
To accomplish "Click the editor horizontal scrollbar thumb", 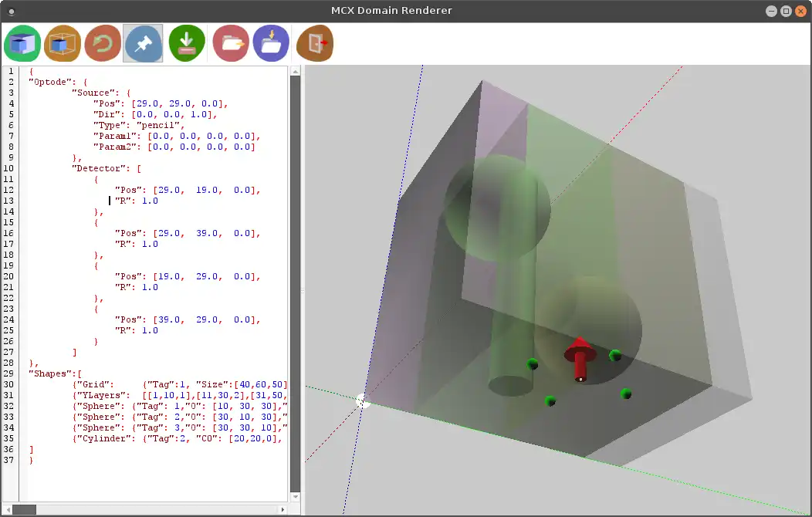I will 25,510.
